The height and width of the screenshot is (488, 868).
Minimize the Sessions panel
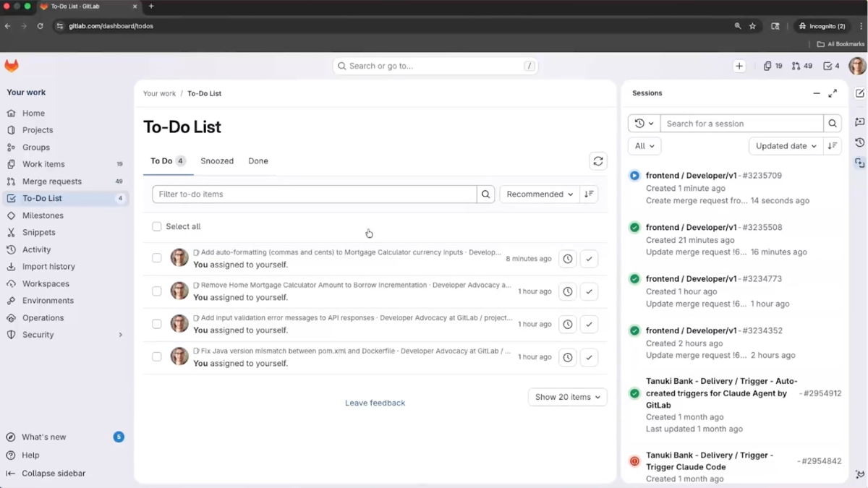coord(817,93)
